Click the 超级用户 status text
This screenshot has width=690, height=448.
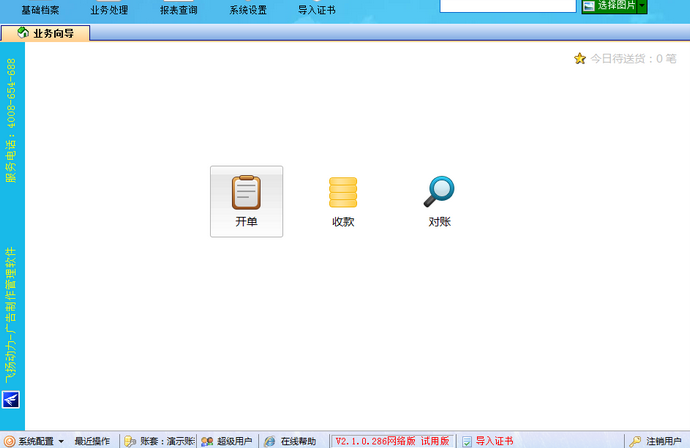tap(235, 441)
